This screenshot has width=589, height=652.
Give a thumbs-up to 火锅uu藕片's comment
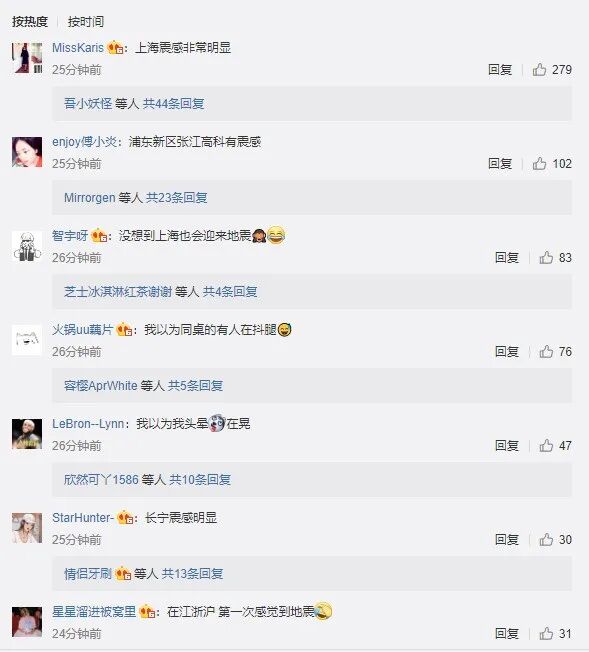pos(546,351)
